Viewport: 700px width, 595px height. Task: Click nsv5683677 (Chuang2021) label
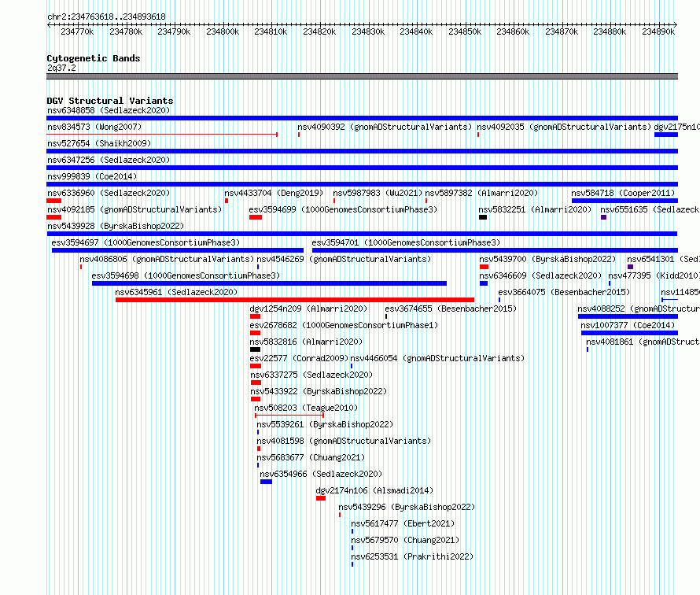(311, 457)
